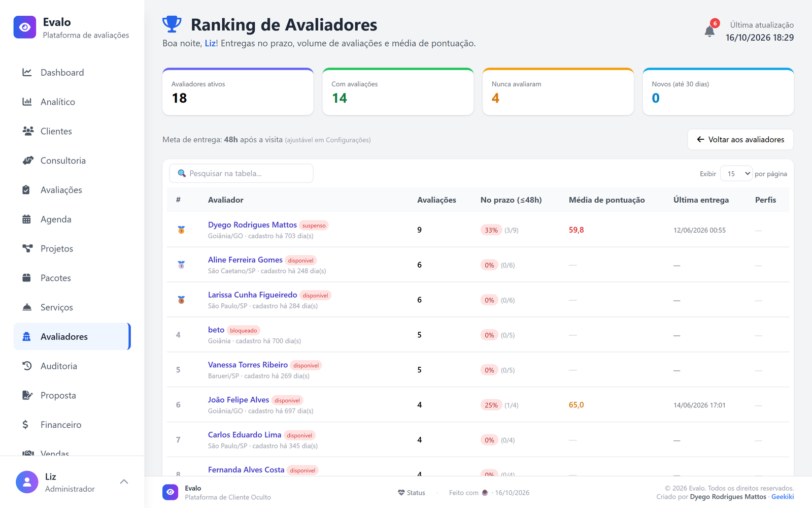812x508 pixels.
Task: Open Carlos Eduardo Lima profile link
Action: point(245,435)
